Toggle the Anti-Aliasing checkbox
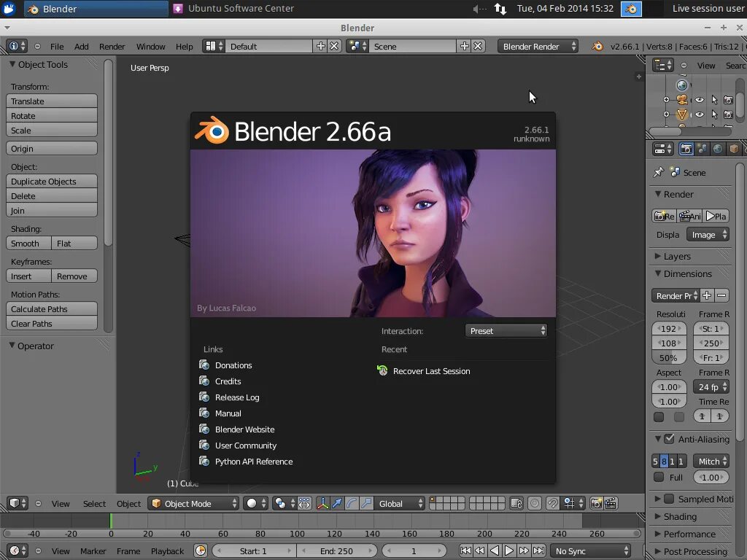The image size is (747, 560). (670, 438)
